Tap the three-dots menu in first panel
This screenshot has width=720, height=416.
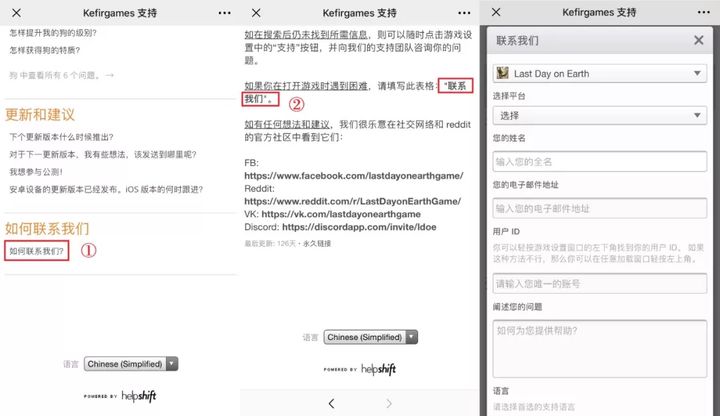click(x=225, y=13)
